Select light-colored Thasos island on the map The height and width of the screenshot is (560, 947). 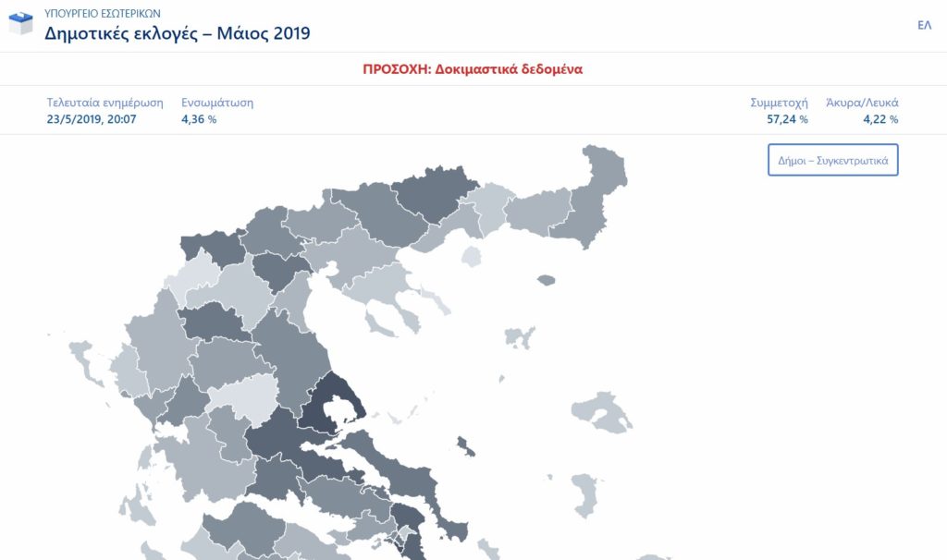click(x=472, y=254)
